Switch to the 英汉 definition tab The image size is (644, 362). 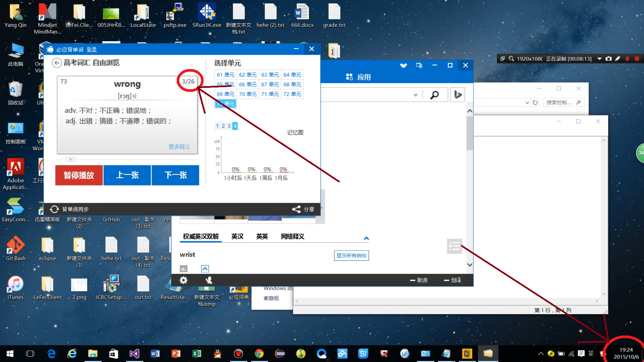(x=237, y=237)
